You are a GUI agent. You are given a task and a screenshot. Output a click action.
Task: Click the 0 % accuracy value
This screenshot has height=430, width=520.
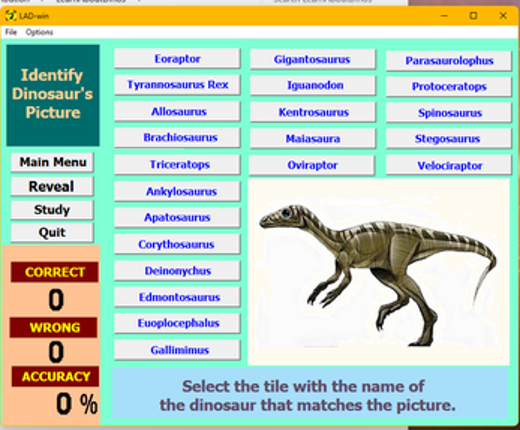pyautogui.click(x=77, y=404)
